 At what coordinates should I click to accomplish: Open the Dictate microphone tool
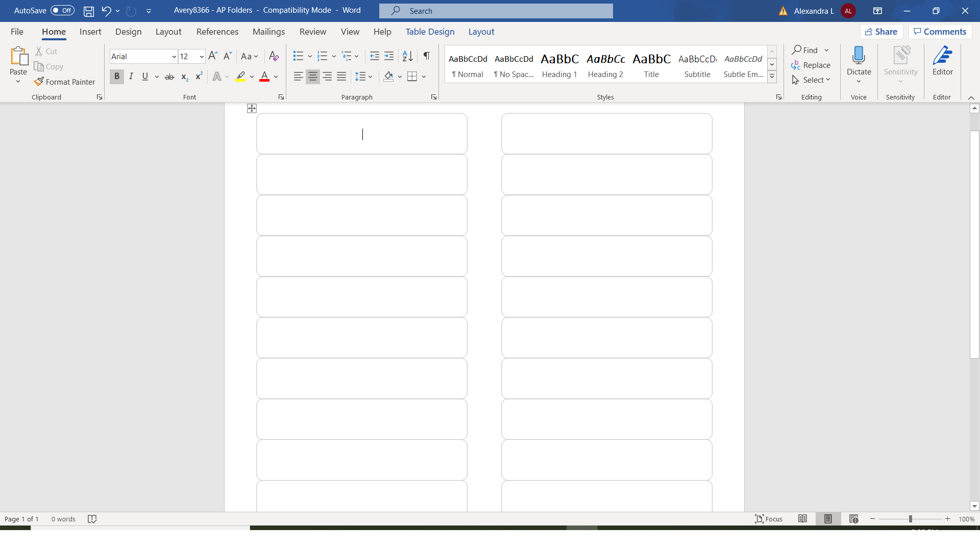[859, 56]
